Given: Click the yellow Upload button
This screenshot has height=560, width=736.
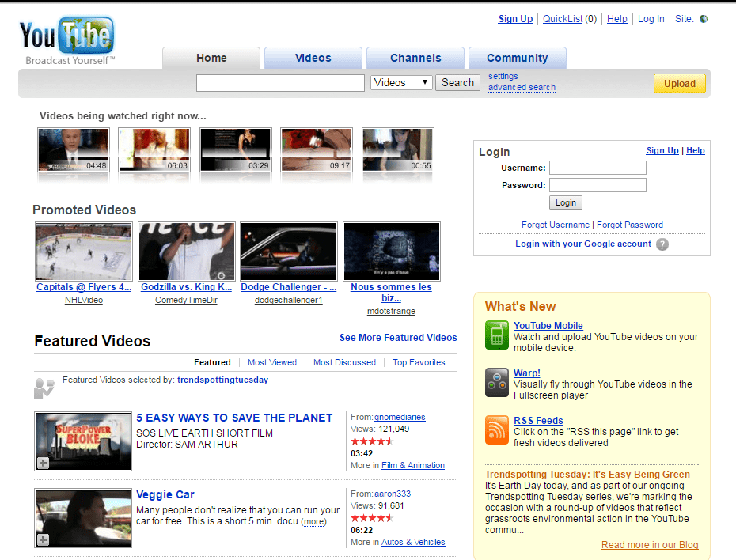Looking at the screenshot, I should (x=680, y=84).
